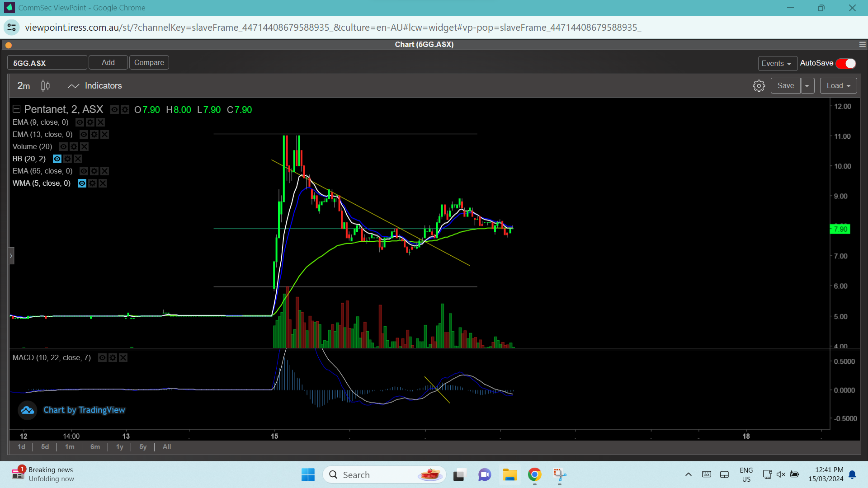The image size is (868, 488).
Task: Click the Add button
Action: (x=108, y=62)
